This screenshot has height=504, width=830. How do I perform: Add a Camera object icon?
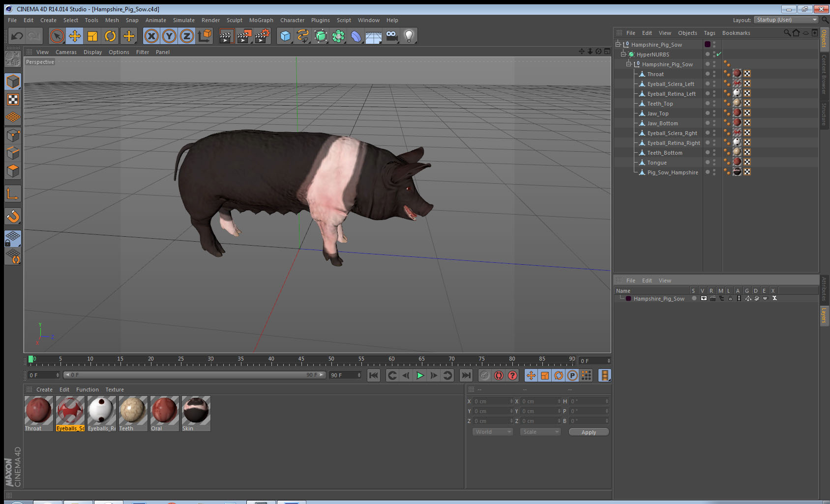(x=391, y=36)
